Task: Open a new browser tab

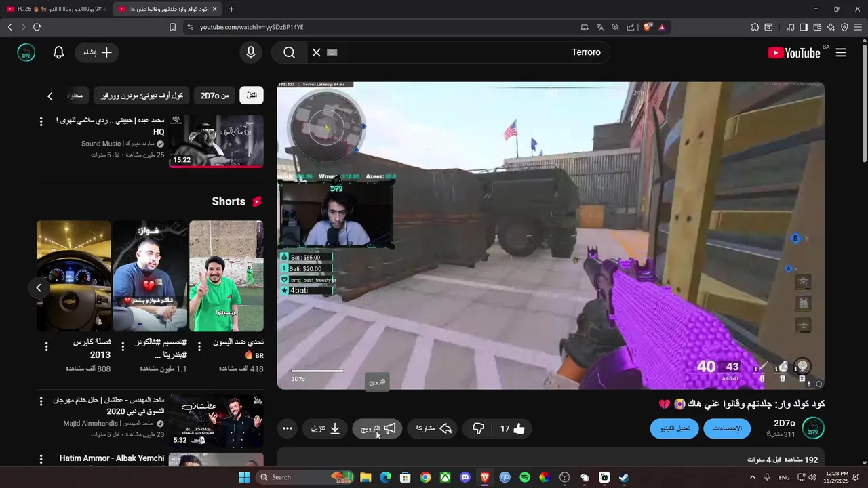Action: 231,9
